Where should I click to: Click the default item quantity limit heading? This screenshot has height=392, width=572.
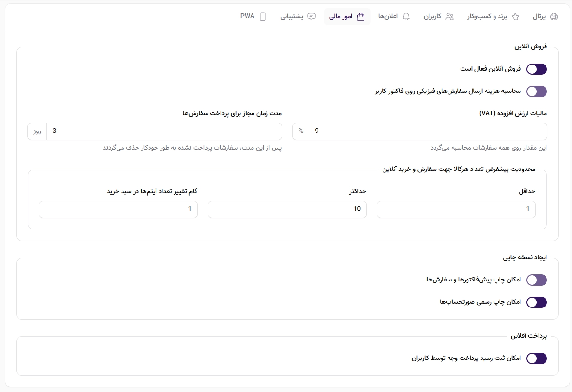(459, 169)
